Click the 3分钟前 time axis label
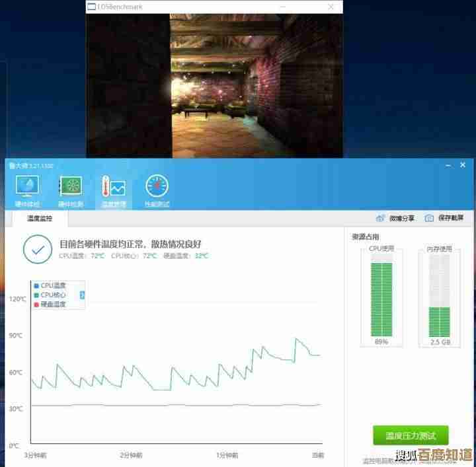 click(35, 455)
